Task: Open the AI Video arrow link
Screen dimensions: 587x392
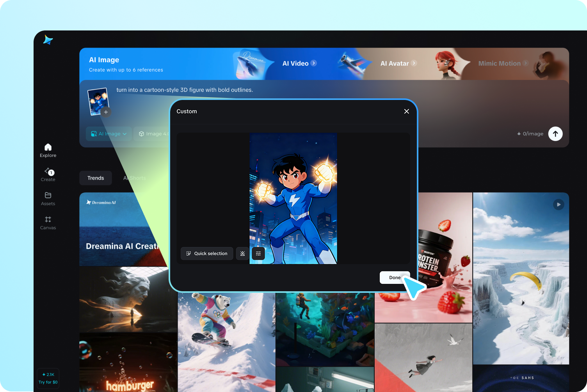Action: tap(313, 63)
